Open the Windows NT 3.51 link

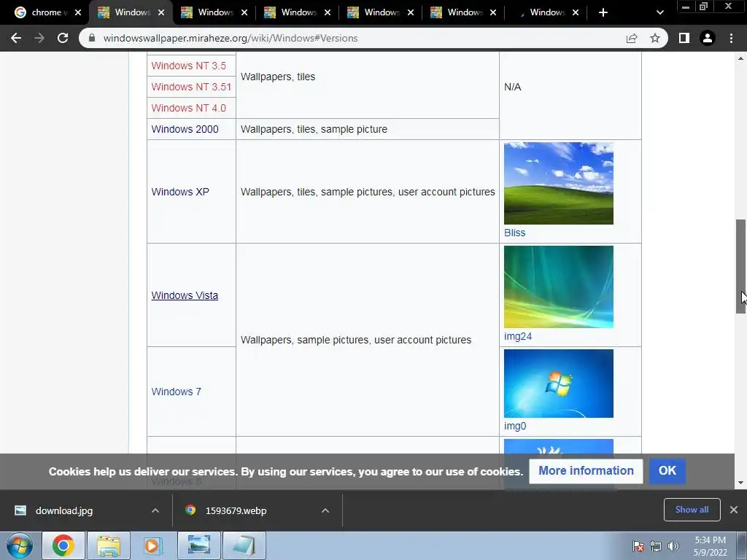click(x=191, y=87)
